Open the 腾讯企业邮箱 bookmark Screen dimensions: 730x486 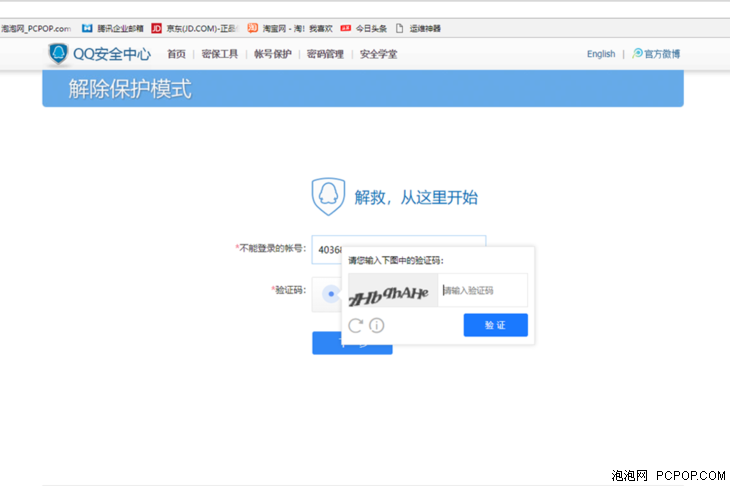[x=112, y=28]
